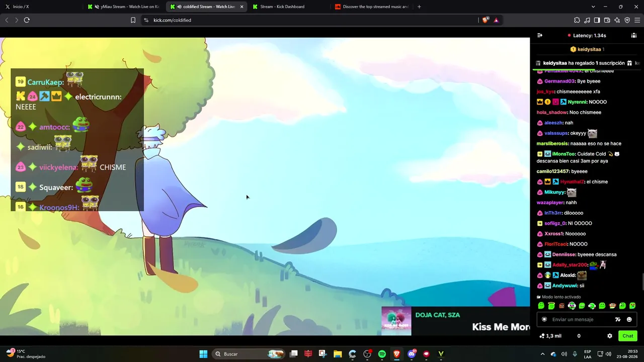Click username iMonsToo in chat
This screenshot has width=644, height=362.
coord(563,154)
